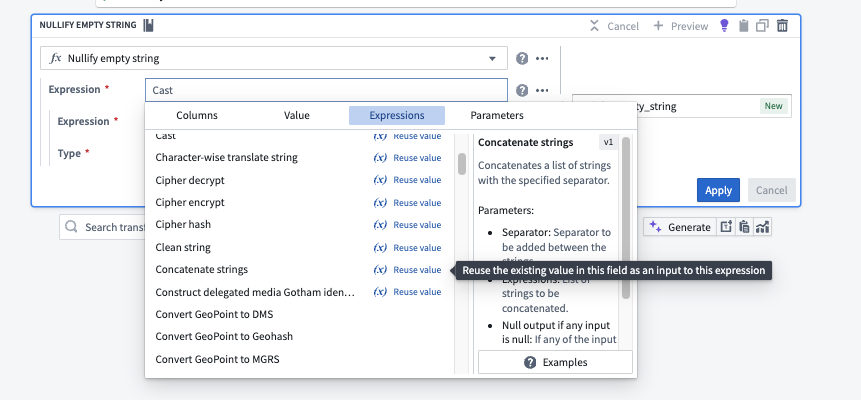Click the (x) icon for Clean string
This screenshot has height=400, width=861.
point(380,248)
